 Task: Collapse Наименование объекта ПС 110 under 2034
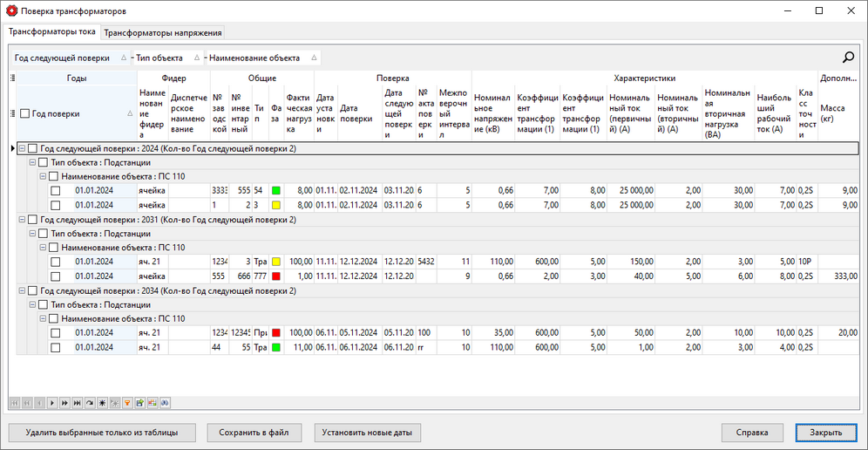(43, 318)
